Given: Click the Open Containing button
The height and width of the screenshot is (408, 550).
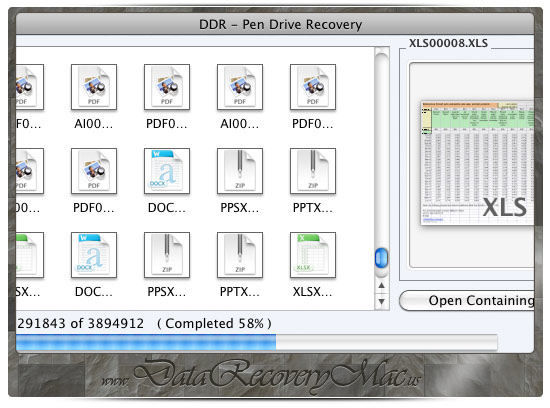Looking at the screenshot, I should (467, 301).
